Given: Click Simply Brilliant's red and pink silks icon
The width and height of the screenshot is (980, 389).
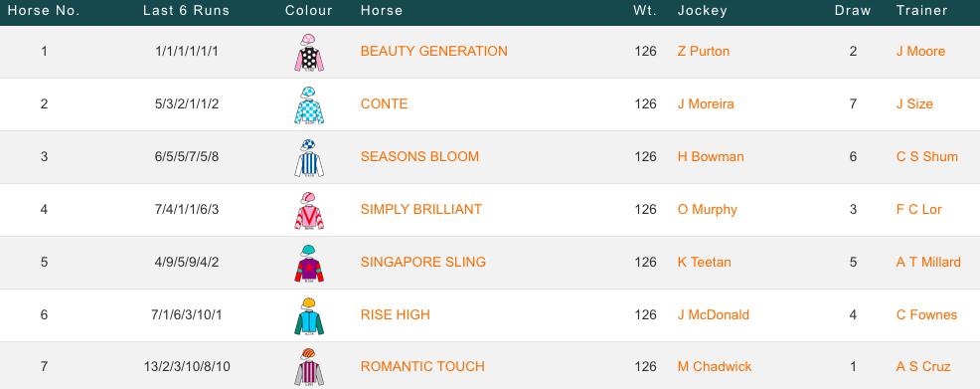Looking at the screenshot, I should click(x=309, y=210).
